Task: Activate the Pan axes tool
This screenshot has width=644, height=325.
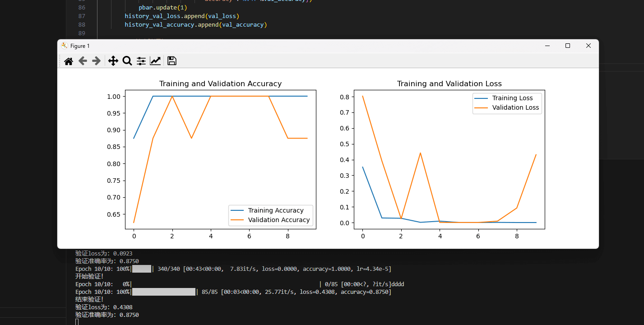Action: [x=113, y=61]
